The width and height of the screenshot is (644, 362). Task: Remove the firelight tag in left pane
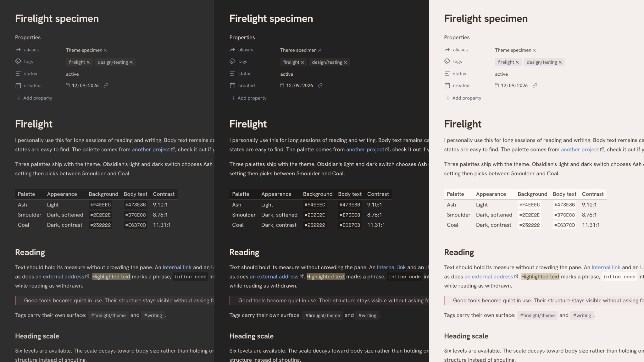click(88, 62)
